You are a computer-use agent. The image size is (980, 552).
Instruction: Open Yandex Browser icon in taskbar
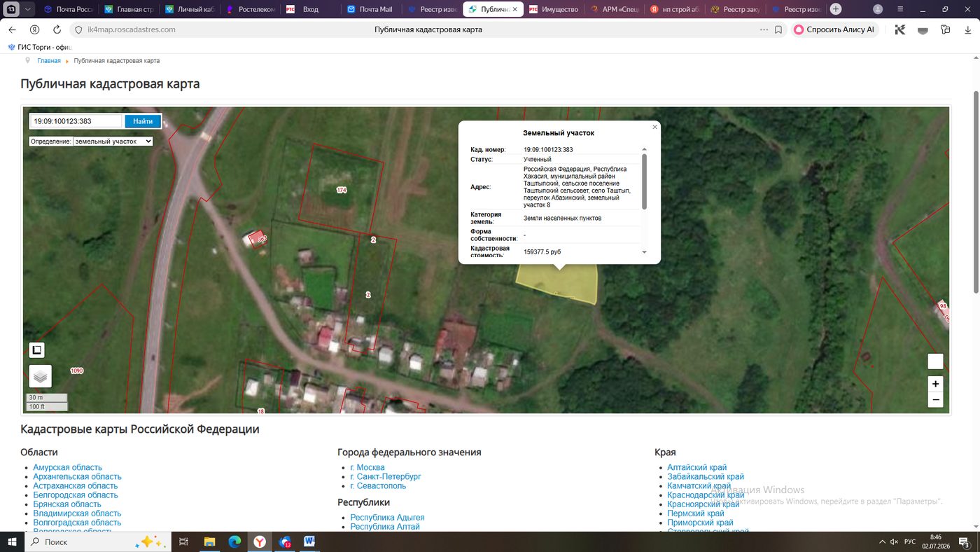[x=260, y=541]
